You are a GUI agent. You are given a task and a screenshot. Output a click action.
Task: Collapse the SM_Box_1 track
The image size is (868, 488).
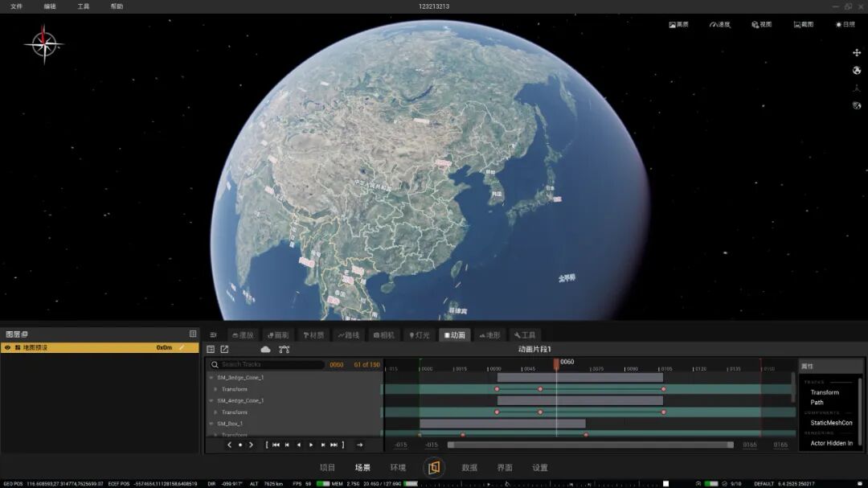click(211, 424)
